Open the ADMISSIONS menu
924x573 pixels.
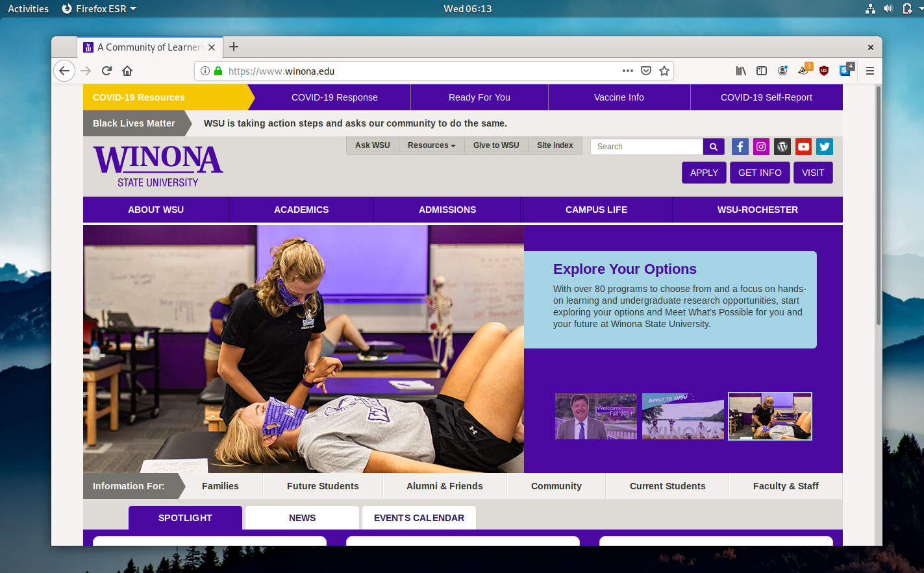447,210
